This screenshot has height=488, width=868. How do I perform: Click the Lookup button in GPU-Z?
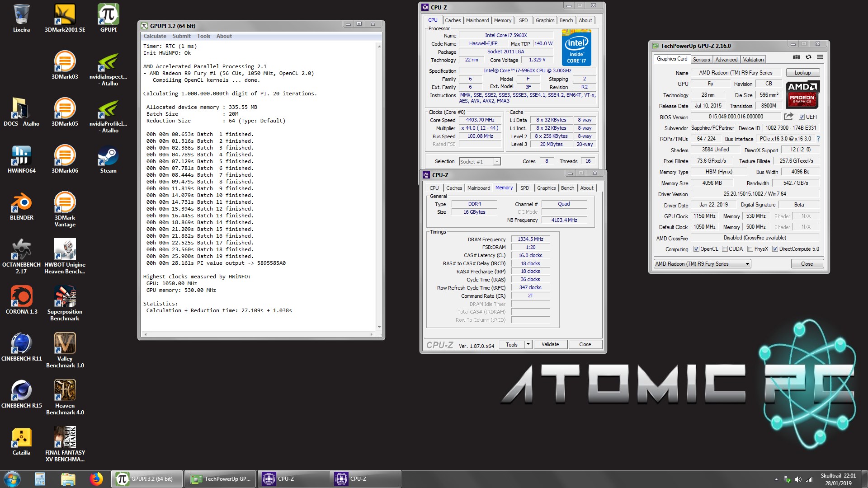[x=802, y=73]
